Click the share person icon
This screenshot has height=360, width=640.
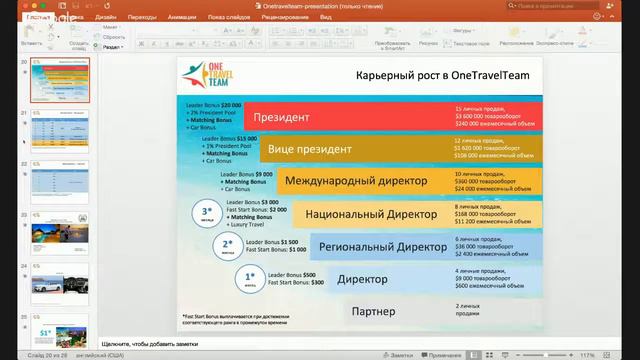610,6
